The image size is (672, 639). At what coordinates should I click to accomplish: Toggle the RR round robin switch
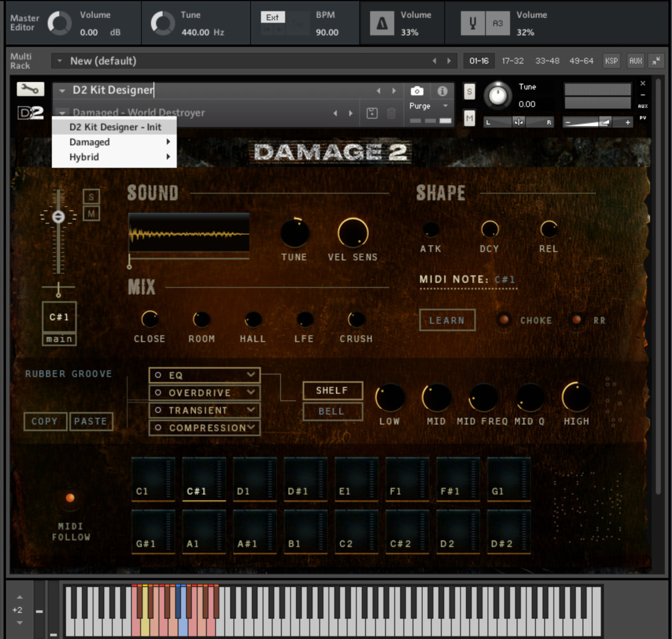coord(577,320)
